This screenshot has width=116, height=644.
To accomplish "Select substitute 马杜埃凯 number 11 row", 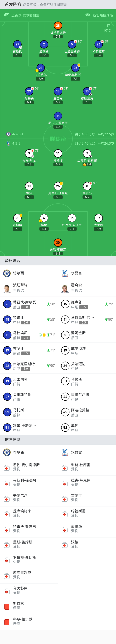I will (x=29, y=335).
